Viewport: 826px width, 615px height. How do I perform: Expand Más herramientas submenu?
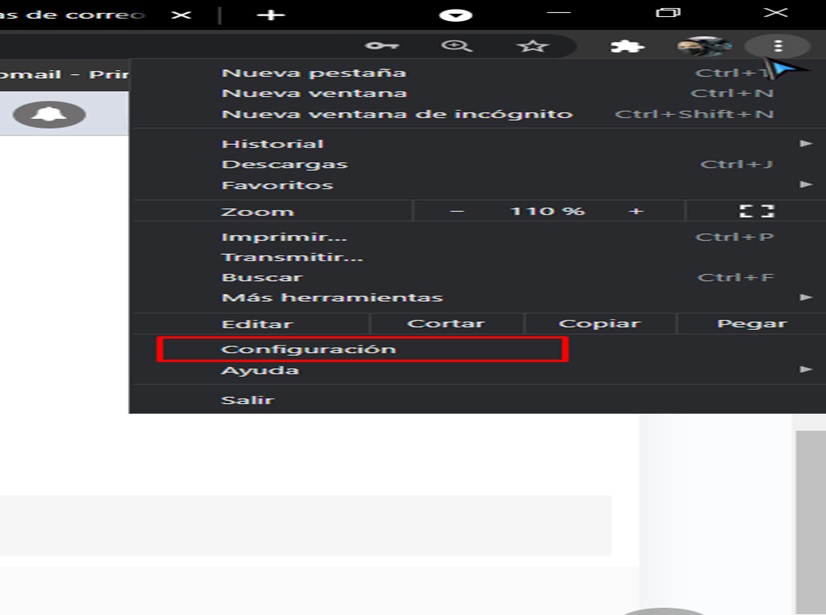477,298
